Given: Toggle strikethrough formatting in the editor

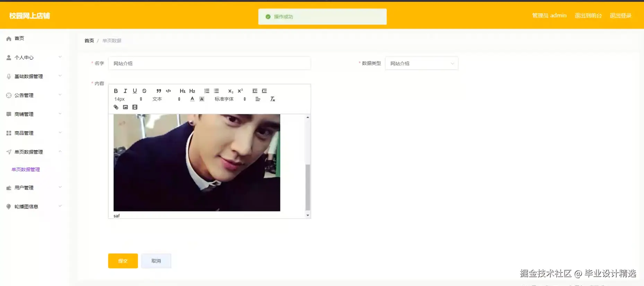Looking at the screenshot, I should pyautogui.click(x=144, y=91).
